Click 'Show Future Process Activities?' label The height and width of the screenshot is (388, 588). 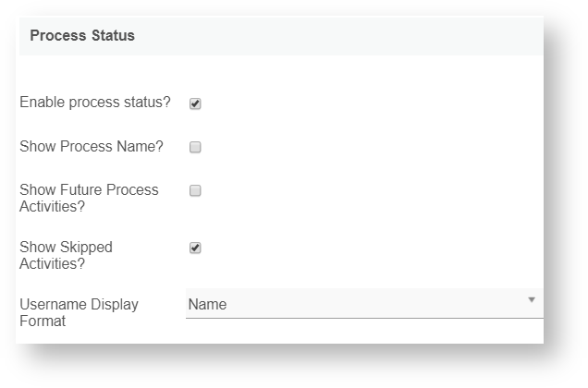[x=89, y=198]
